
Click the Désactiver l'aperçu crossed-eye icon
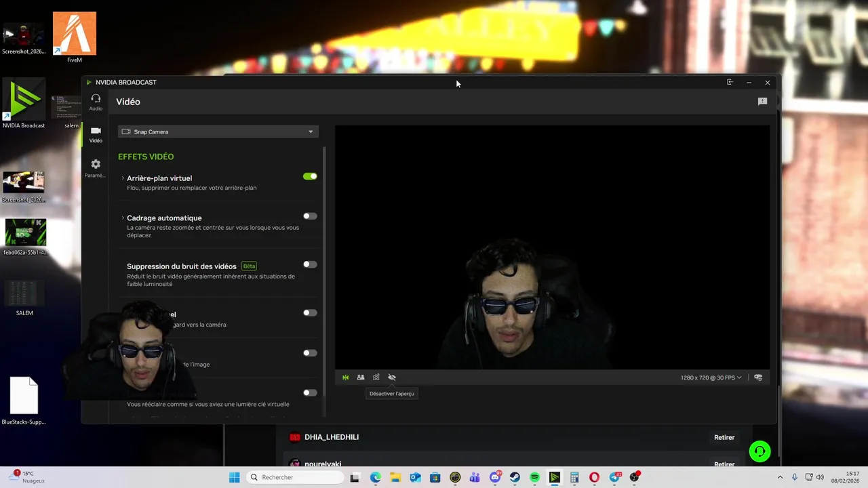[392, 378]
